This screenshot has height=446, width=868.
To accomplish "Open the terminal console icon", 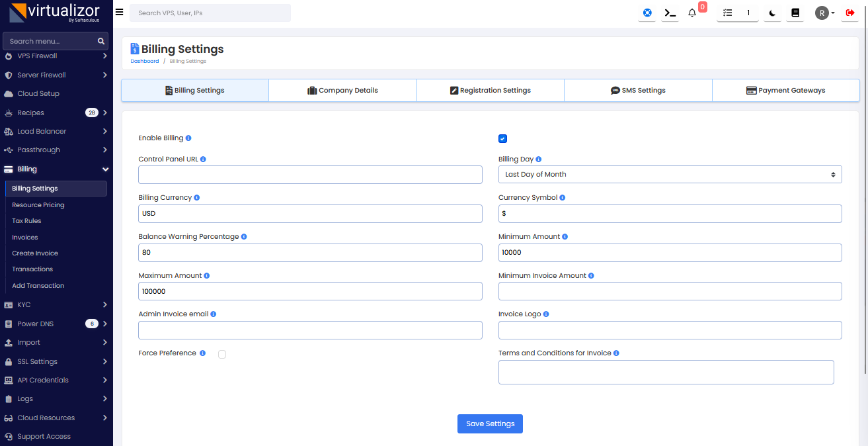I will pos(670,13).
